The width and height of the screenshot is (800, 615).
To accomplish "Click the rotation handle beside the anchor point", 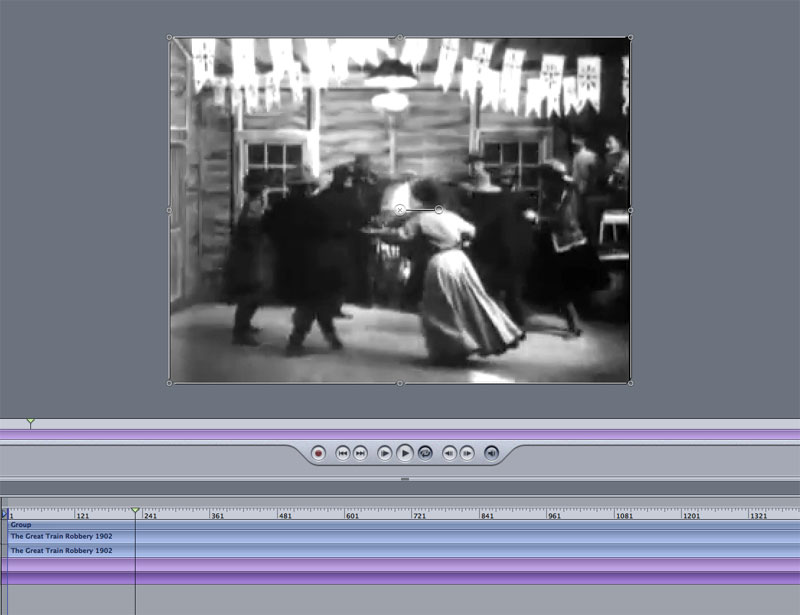I will click(439, 210).
